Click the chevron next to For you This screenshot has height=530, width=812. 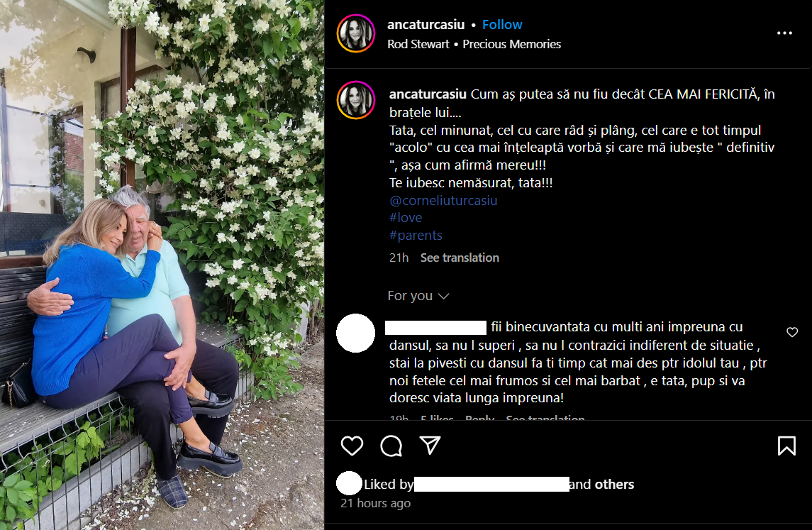[443, 297]
